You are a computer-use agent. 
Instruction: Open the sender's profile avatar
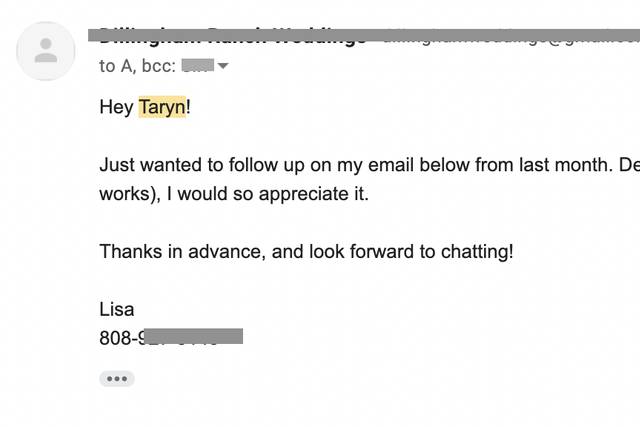46,51
